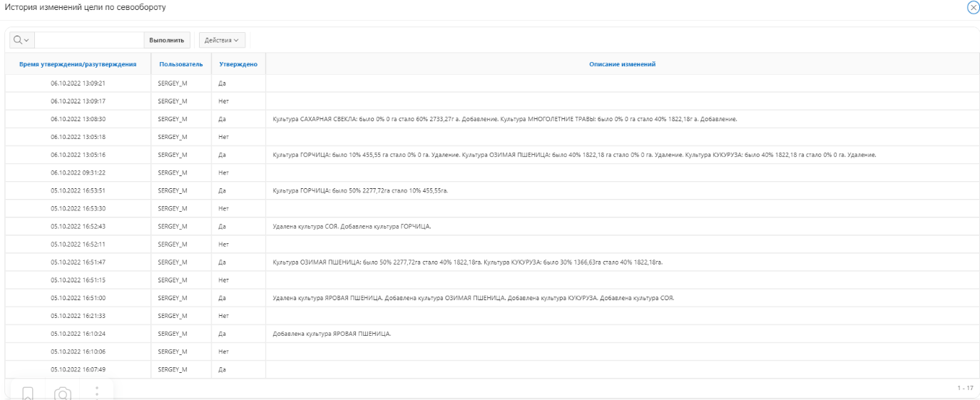The height and width of the screenshot is (400, 980).
Task: Click description 'Удалена культура СОЯ'
Action: [x=352, y=227]
